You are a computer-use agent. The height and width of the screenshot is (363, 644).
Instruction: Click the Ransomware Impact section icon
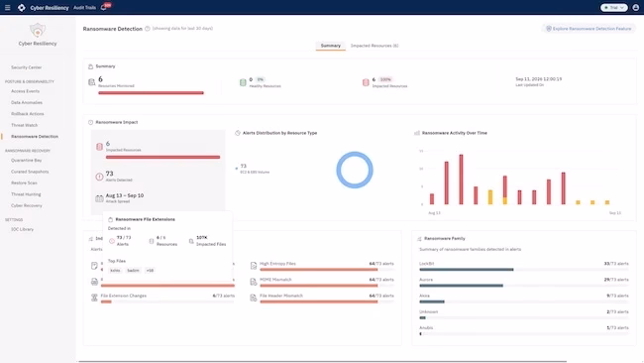coord(91,122)
